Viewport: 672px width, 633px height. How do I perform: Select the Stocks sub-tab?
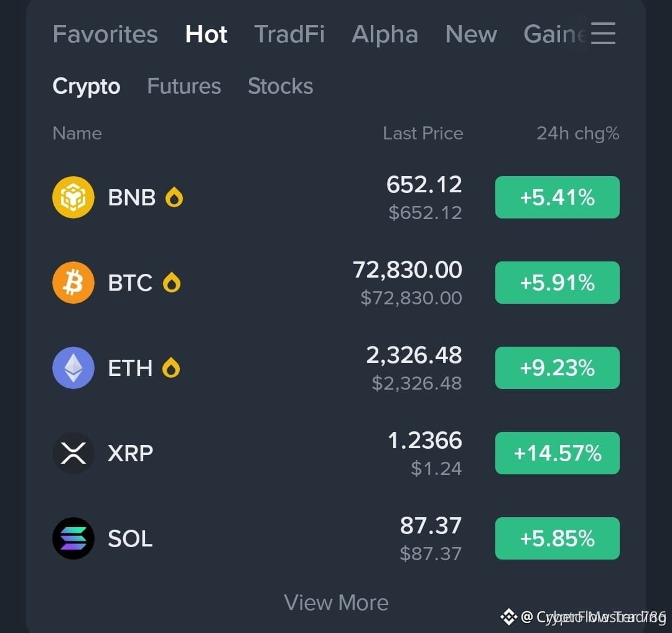[280, 86]
